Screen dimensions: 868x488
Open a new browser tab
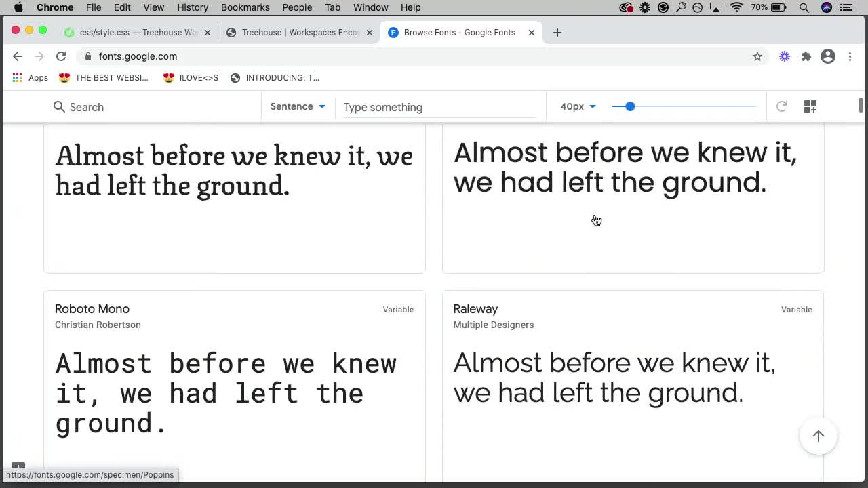coord(557,32)
